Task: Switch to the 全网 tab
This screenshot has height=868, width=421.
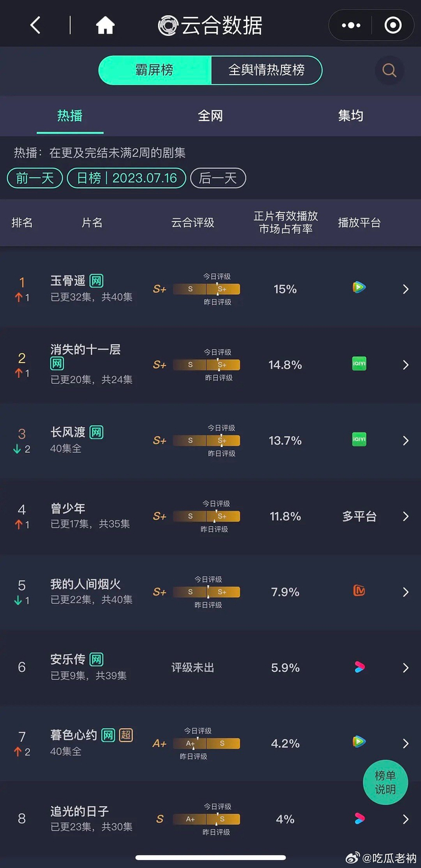Action: click(x=210, y=115)
